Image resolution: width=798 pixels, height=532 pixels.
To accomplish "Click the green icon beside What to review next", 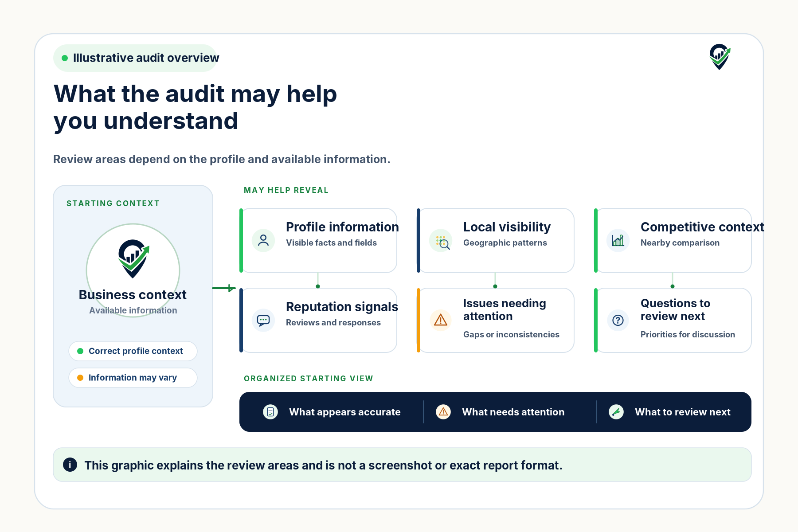I will click(616, 412).
